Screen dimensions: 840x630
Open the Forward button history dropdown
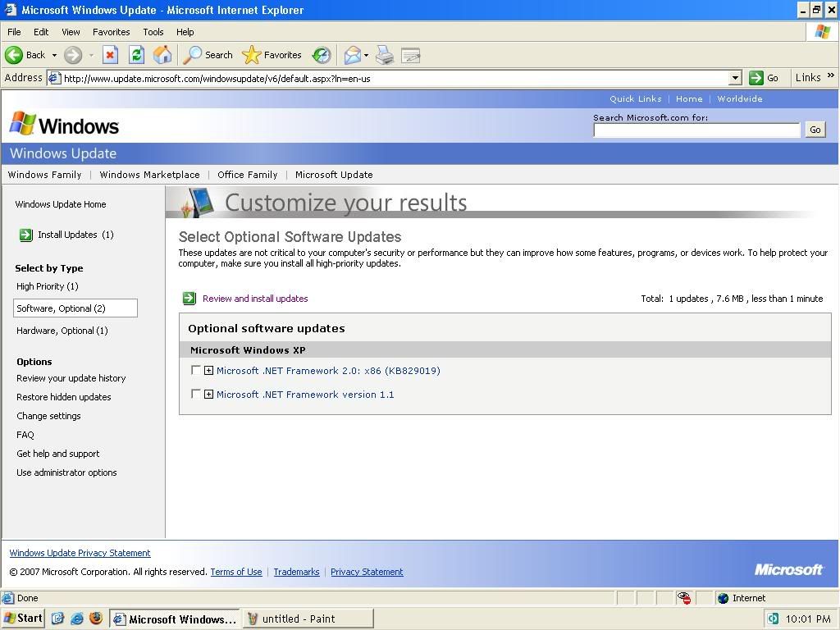[x=91, y=55]
